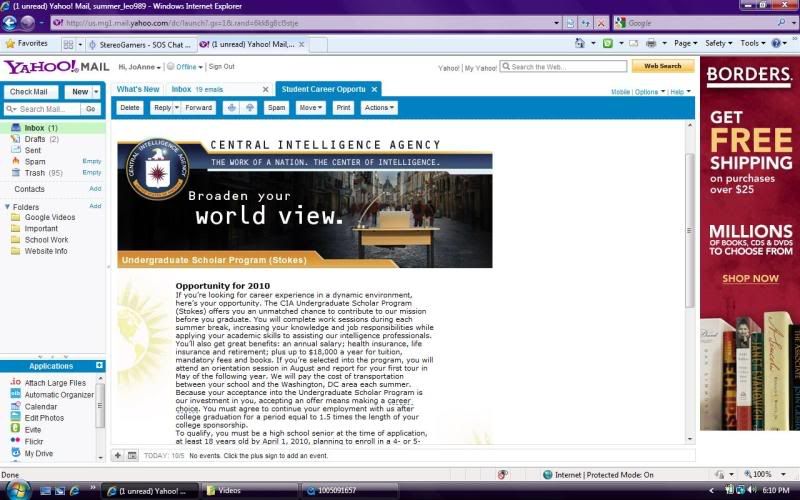Open the Options dropdown in Yahoo Mail
800x500 pixels.
click(x=650, y=92)
